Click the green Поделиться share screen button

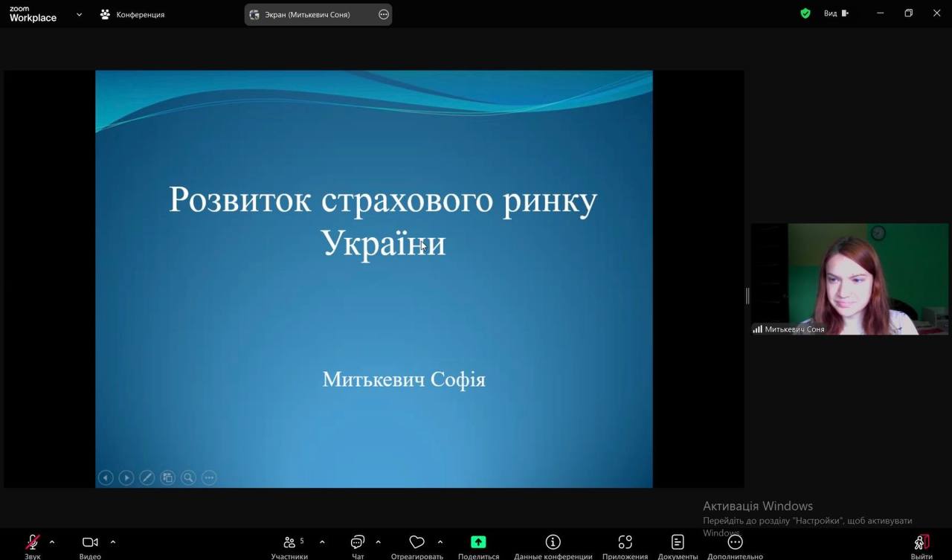pyautogui.click(x=478, y=543)
